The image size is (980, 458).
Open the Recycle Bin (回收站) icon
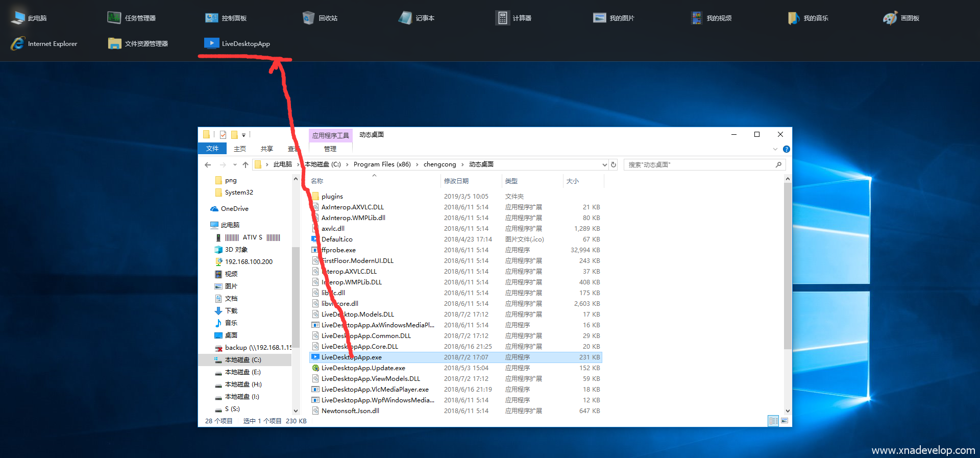(308, 18)
